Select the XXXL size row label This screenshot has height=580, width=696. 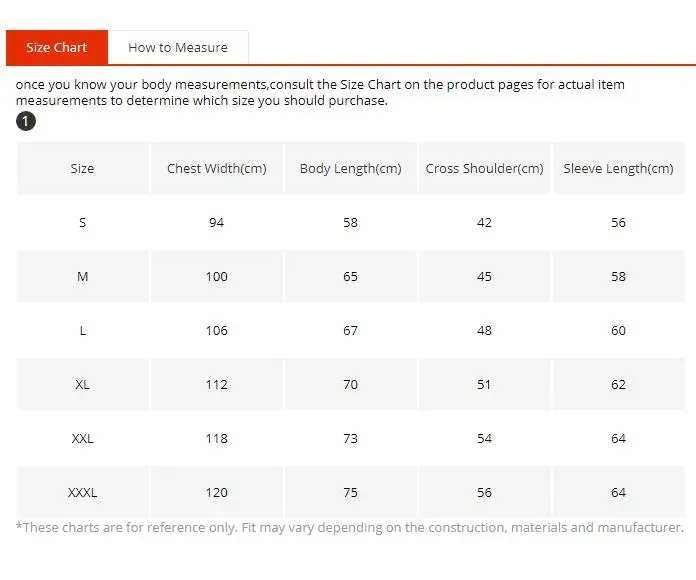point(83,493)
